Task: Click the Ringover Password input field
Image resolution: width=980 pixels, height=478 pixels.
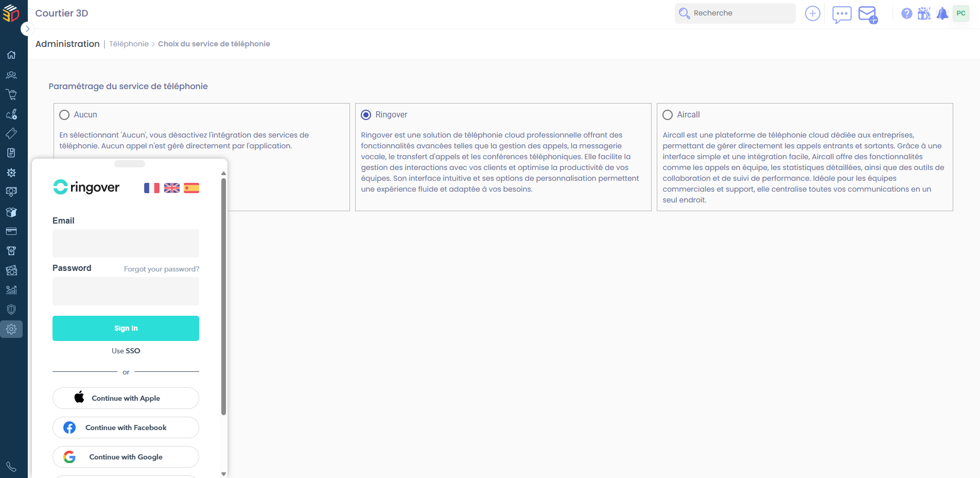Action: click(126, 292)
